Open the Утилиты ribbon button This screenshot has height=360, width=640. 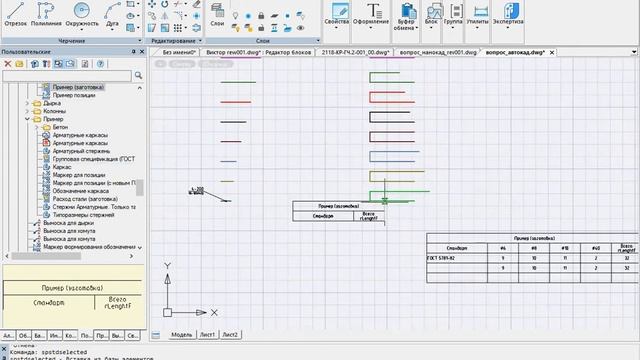coord(477,16)
